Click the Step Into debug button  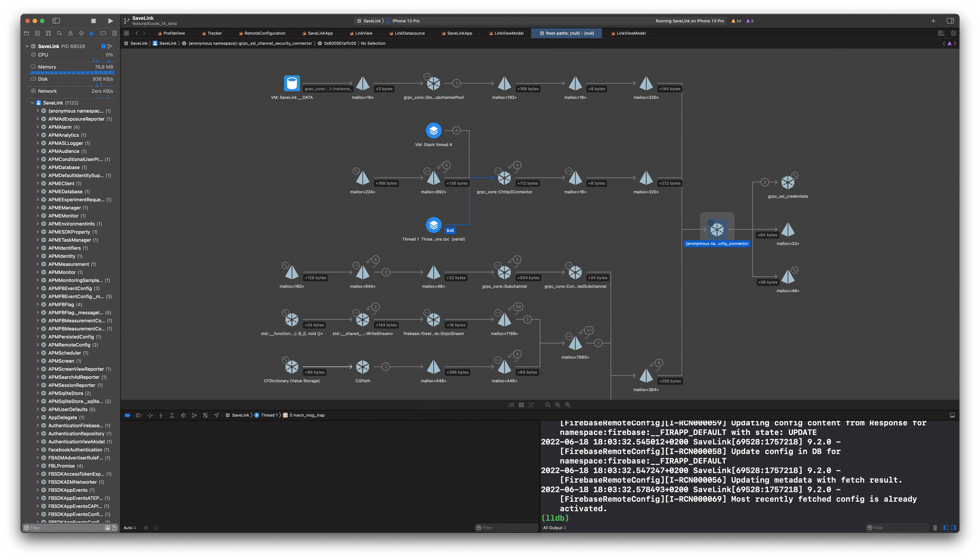[161, 415]
